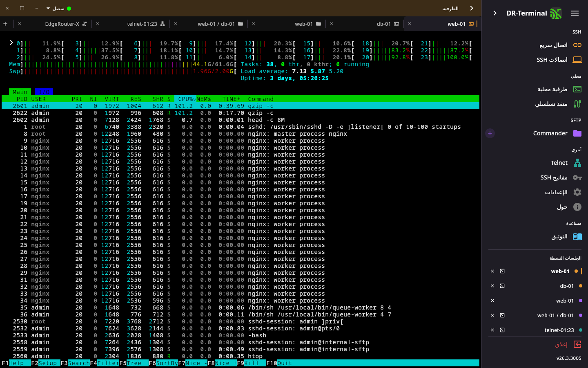The image size is (588, 368).
Task: Select htop I/O tab
Action: pos(44,92)
